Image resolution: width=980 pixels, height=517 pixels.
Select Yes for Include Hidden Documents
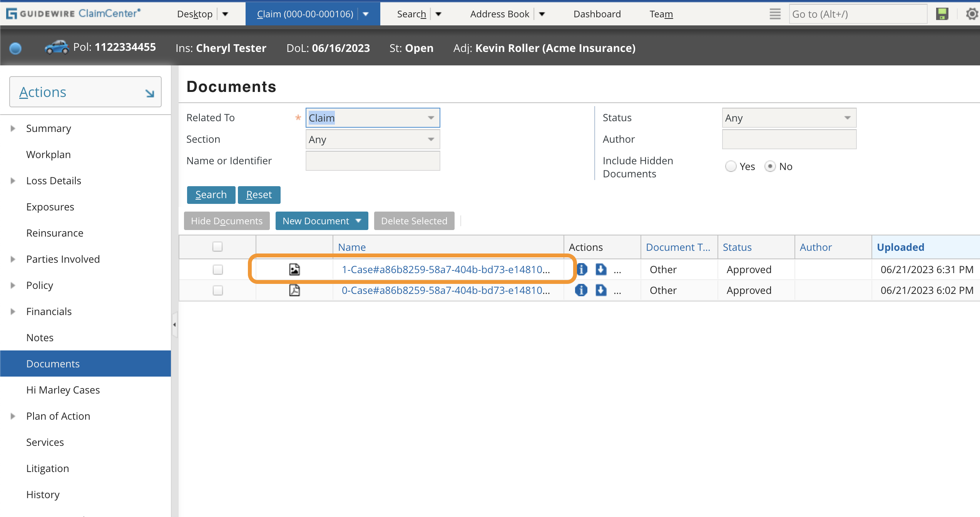(x=731, y=166)
